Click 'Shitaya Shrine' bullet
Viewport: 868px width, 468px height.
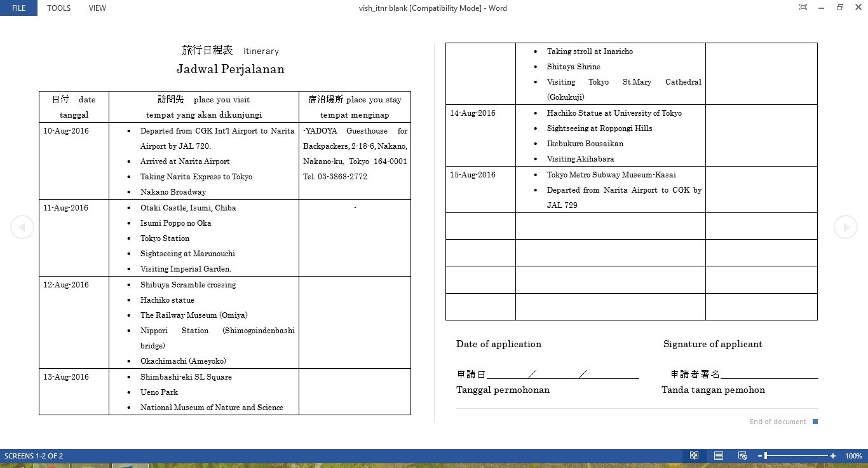pos(573,67)
